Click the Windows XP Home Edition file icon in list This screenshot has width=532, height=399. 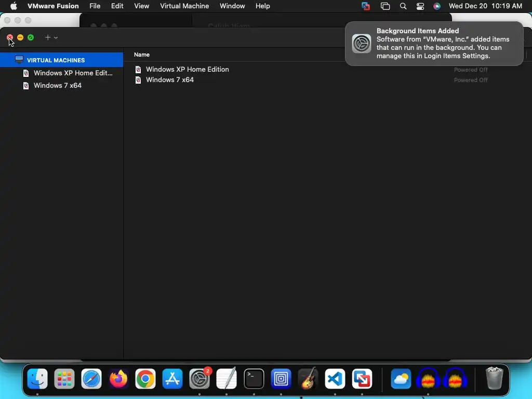(x=138, y=70)
